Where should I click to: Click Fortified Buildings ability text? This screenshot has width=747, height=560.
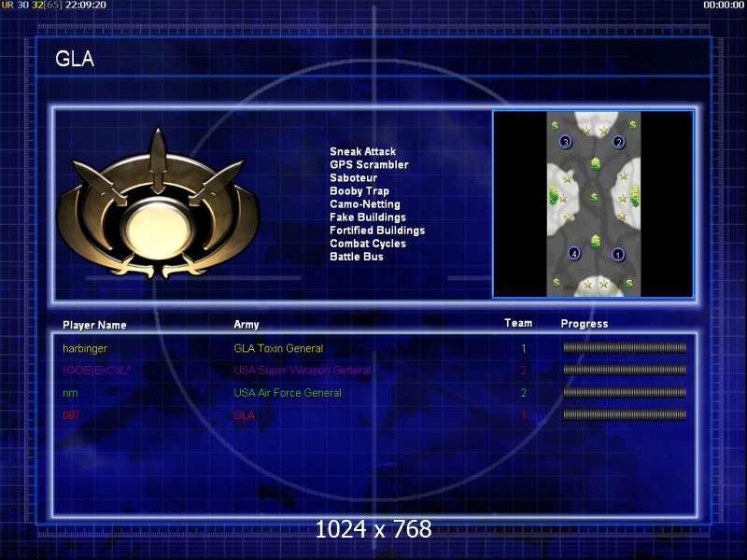377,231
